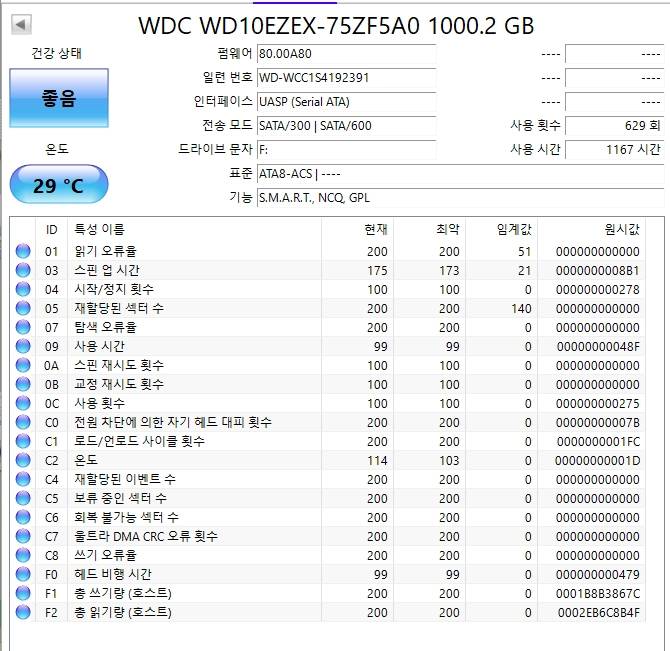Select 울트라 DMA CRC 오류 횟수 name

[146, 536]
